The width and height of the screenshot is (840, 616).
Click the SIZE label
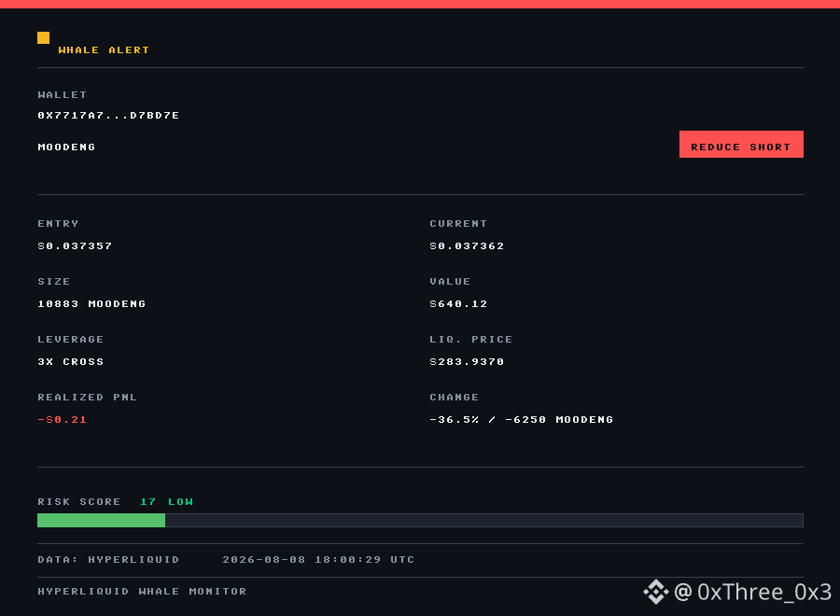pyautogui.click(x=54, y=281)
